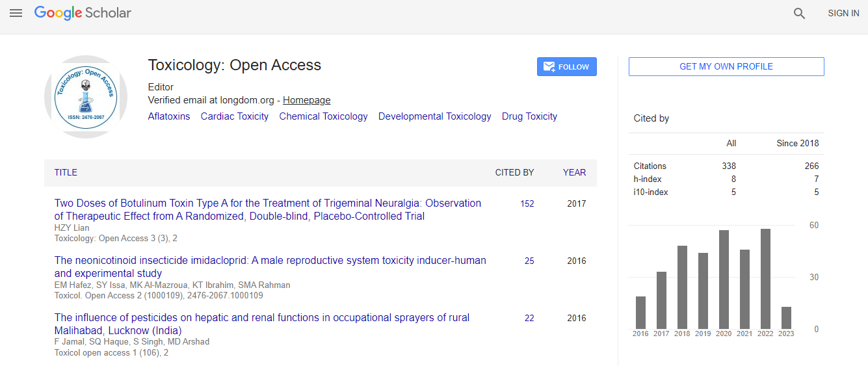Viewport: 868px width, 366px height.
Task: Sort articles by Cited By header
Action: pos(514,172)
